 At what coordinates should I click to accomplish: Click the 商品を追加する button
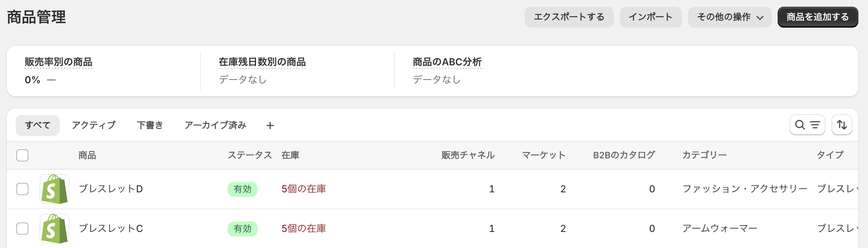tap(818, 17)
